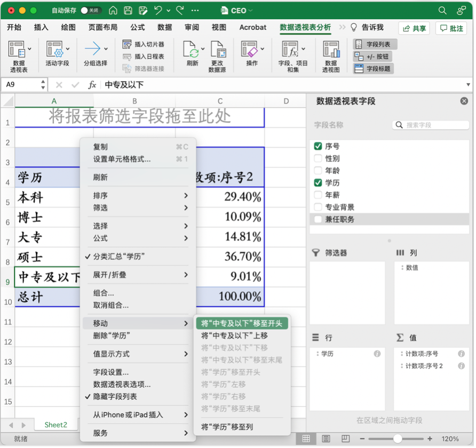Click the Undo arrow icon
This screenshot has height=448, width=476.
[158, 11]
